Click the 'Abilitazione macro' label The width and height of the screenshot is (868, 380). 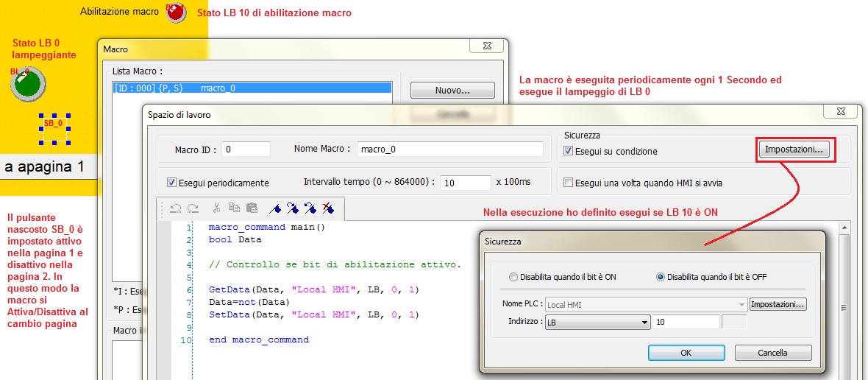pos(120,12)
